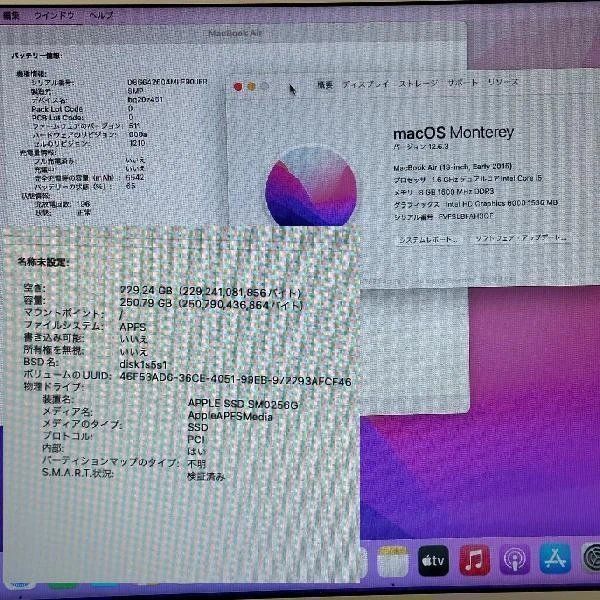The width and height of the screenshot is (600, 600).
Task: Click the 容量 250.79 GB value
Action: click(x=211, y=304)
